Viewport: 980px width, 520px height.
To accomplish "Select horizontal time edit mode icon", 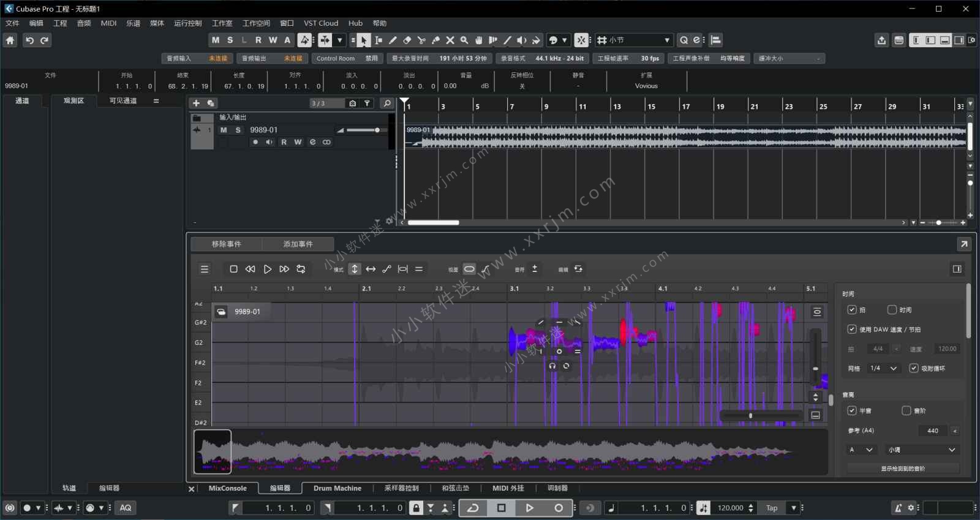I will point(371,269).
